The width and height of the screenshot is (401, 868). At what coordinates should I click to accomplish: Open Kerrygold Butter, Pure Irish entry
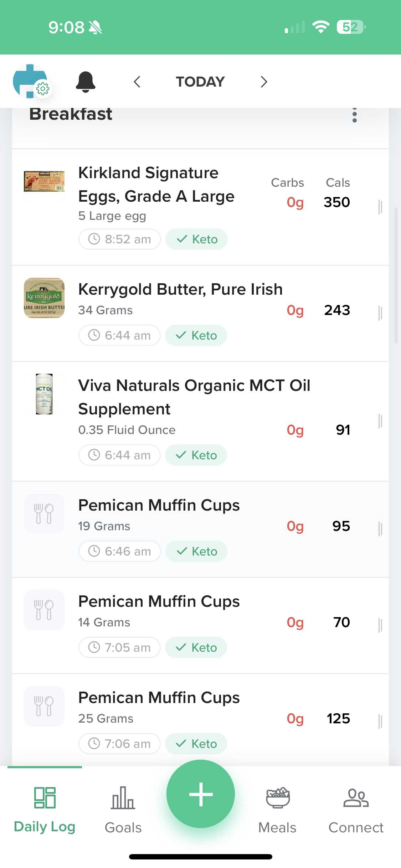(180, 289)
